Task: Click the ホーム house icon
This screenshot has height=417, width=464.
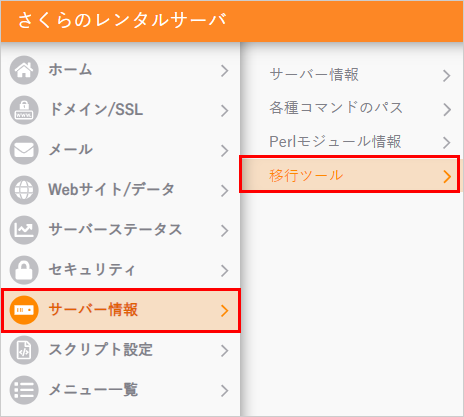Action: (24, 70)
